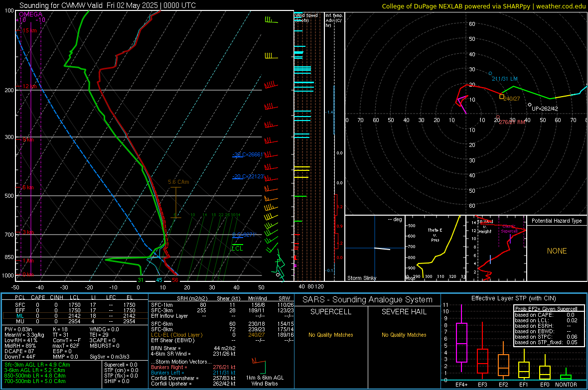This screenshot has height=390, width=588.
Task: Click the Effective Layer STP (with CIN) title
Action: tap(514, 298)
